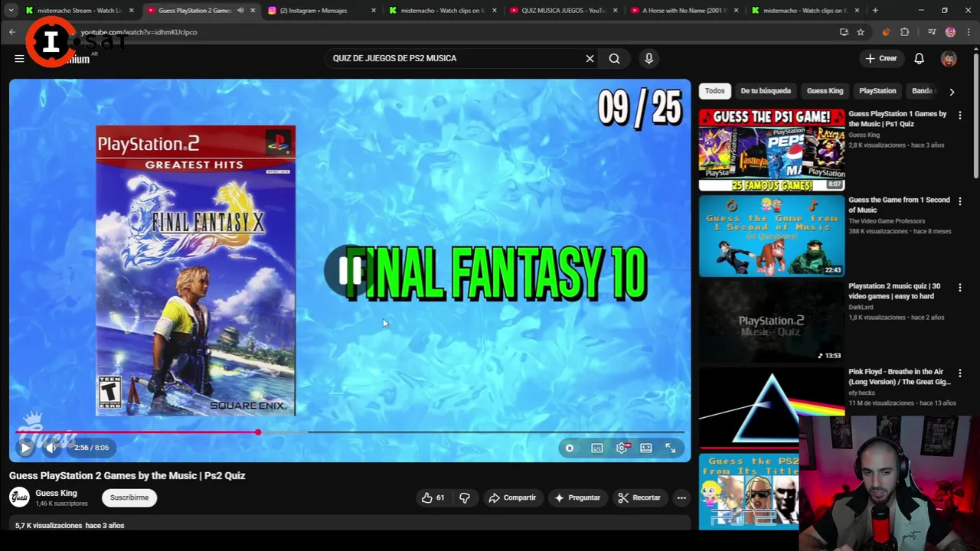Bookmark this page with the star icon
The image size is (980, 551).
[861, 32]
